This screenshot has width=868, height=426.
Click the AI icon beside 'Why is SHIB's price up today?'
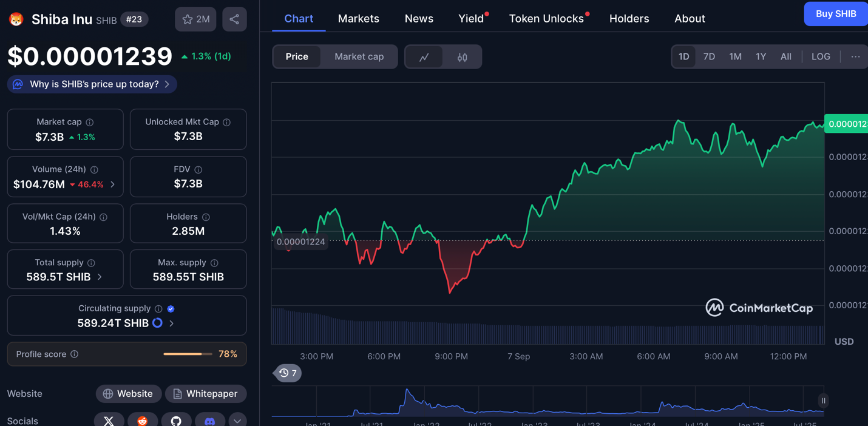(x=18, y=84)
